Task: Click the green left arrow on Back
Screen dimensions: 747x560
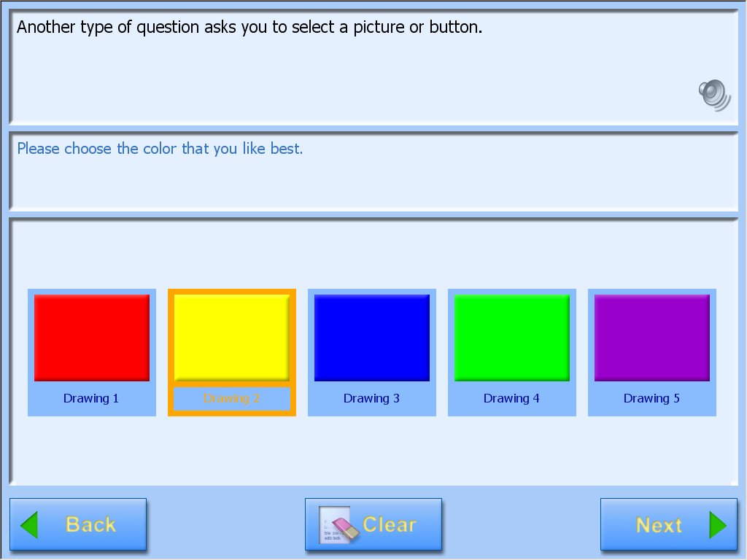Action: click(x=29, y=525)
